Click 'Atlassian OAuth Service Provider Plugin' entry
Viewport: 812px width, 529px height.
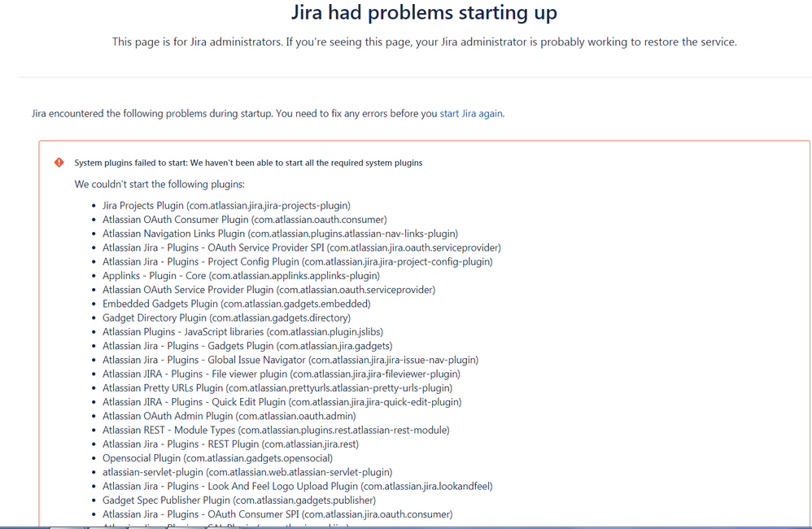tap(268, 290)
